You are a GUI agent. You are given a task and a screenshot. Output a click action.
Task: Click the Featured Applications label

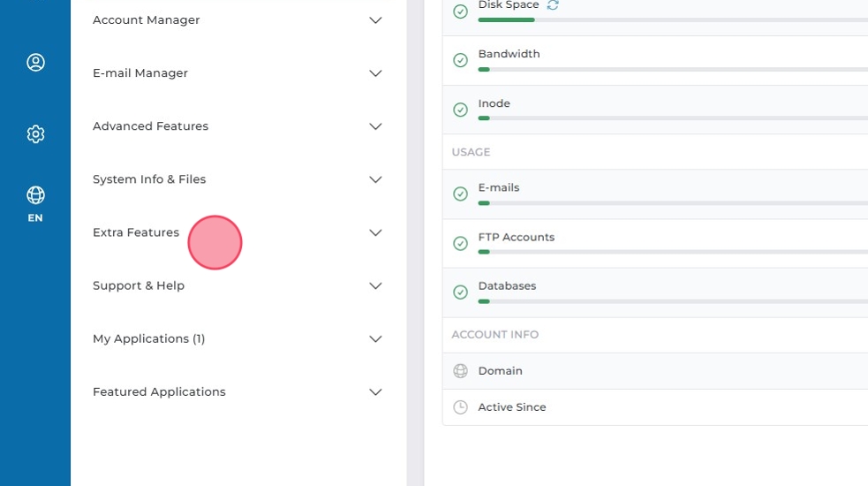tap(159, 391)
